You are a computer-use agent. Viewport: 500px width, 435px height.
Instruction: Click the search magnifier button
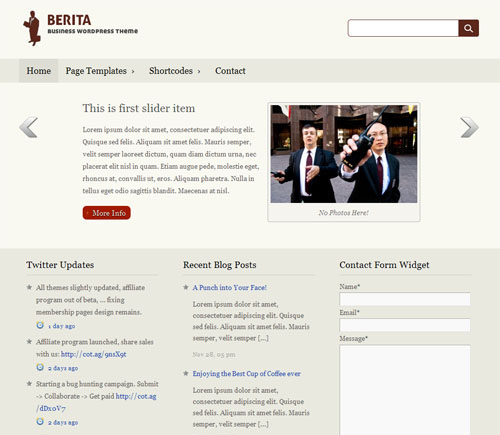pyautogui.click(x=468, y=28)
